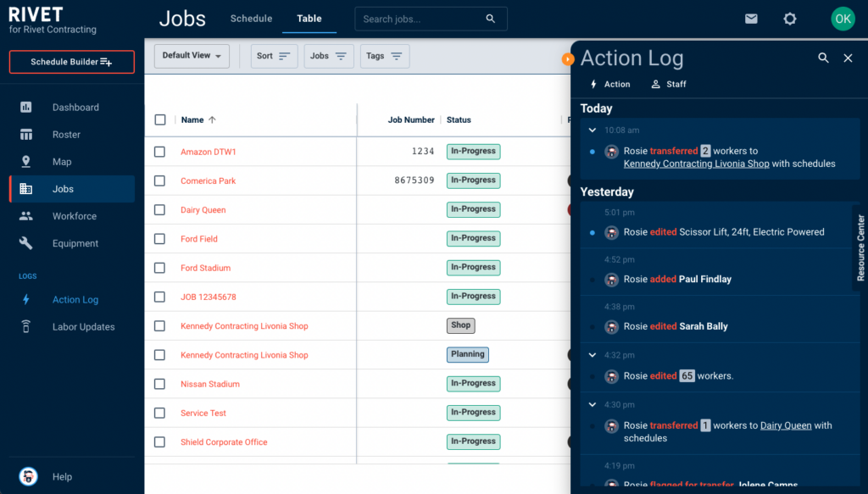Follow the Kennedy Contracting Livonia Shop log link
The width and height of the screenshot is (868, 494).
point(696,164)
